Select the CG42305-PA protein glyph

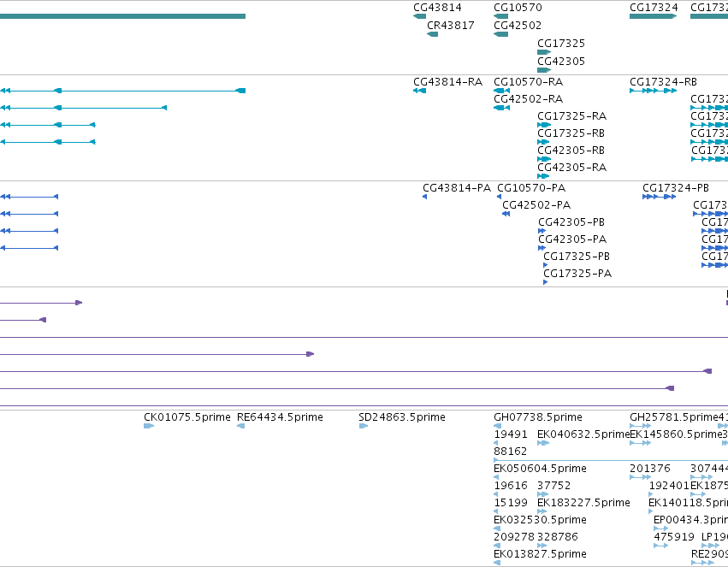[542, 248]
